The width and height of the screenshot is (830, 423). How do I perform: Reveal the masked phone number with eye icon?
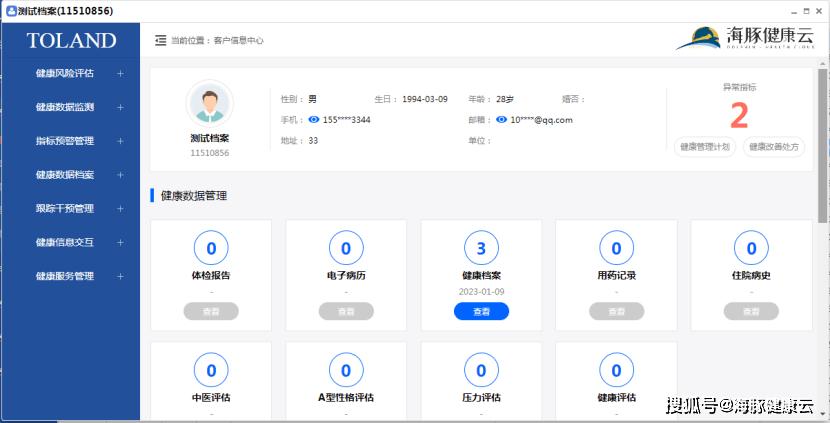pyautogui.click(x=313, y=120)
